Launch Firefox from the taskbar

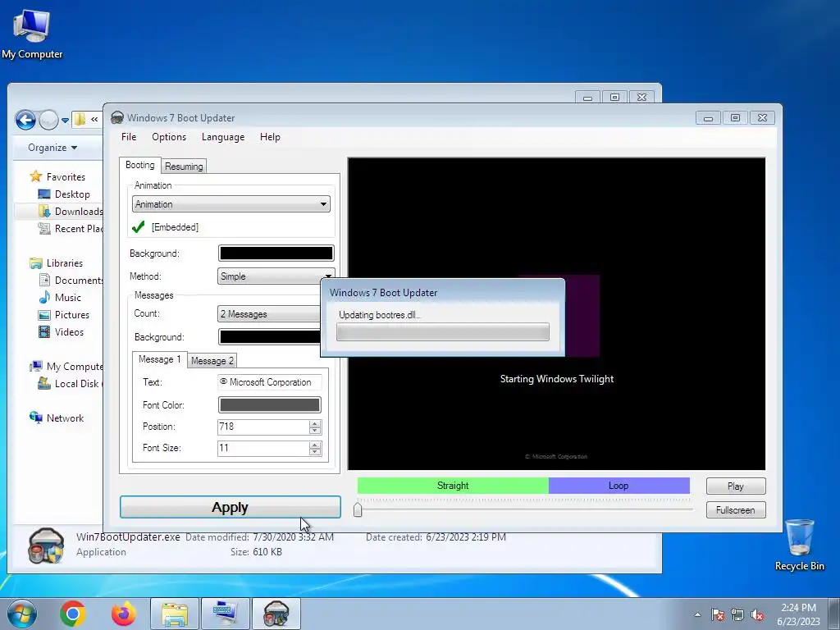click(x=123, y=614)
